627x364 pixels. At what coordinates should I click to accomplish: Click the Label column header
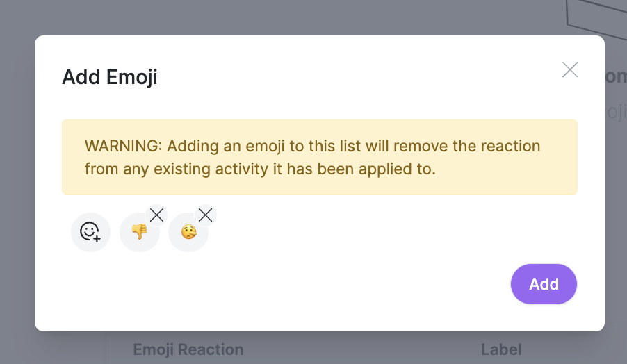click(x=501, y=349)
